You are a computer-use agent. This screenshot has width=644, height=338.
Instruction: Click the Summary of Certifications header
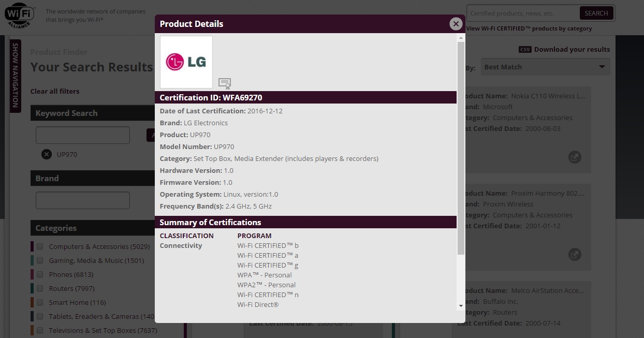(x=305, y=222)
